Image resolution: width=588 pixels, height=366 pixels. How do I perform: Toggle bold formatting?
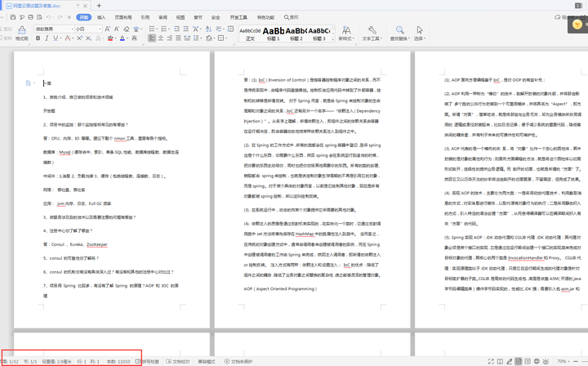coord(38,38)
